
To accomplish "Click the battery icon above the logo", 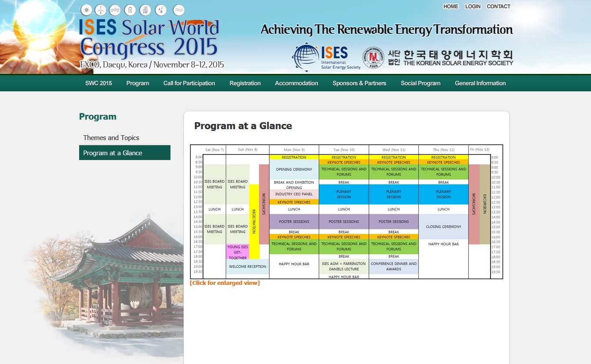I will [x=130, y=10].
